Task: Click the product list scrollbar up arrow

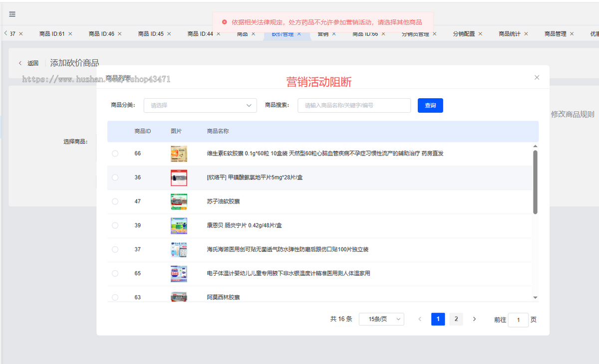Action: 536,147
